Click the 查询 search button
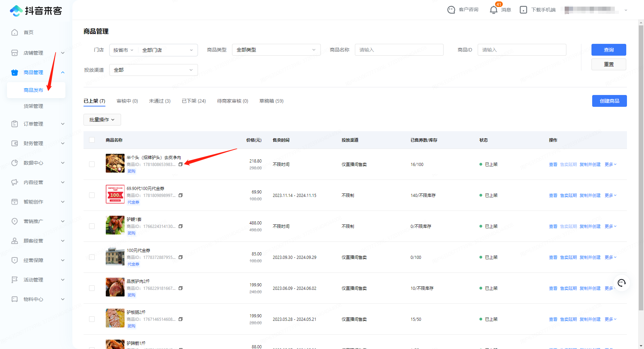Screen dimensions: 644x349 [609, 50]
